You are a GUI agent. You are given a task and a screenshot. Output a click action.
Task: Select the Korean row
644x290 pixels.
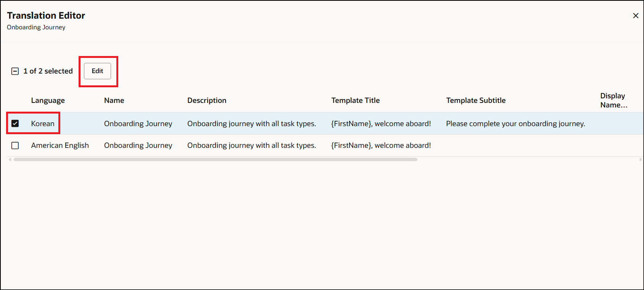(x=42, y=123)
